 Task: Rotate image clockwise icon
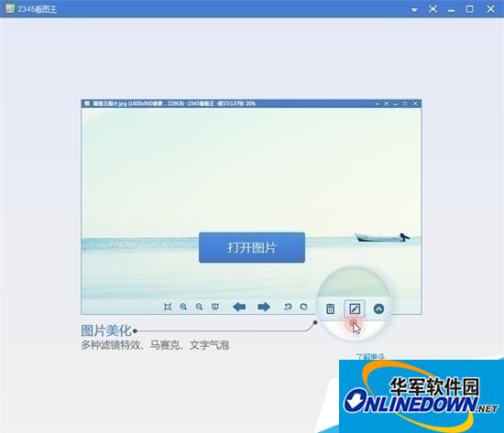303,307
